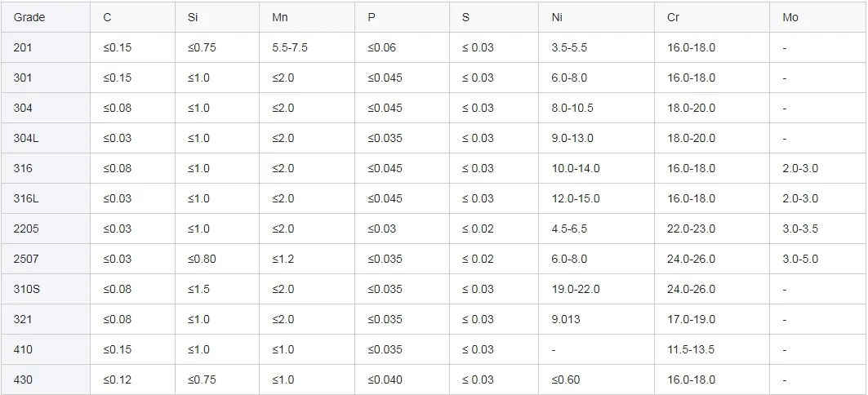Click the grade 430 row label
Viewport: 868px width, 395px height.
click(23, 379)
